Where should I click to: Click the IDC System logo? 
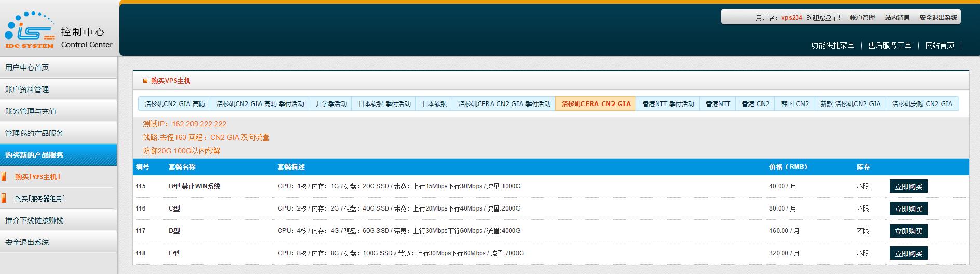point(30,31)
